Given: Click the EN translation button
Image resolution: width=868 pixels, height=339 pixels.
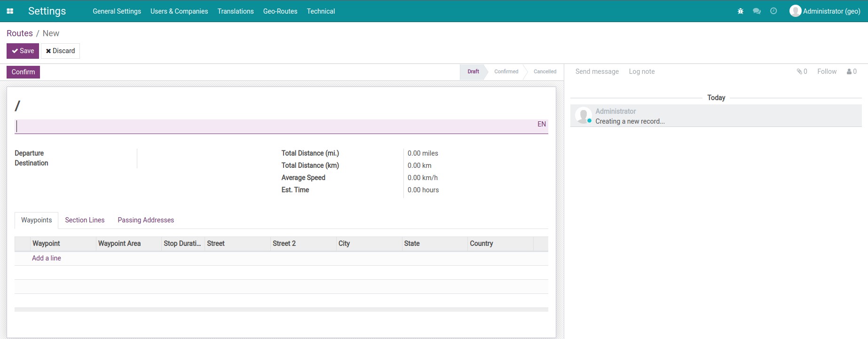Looking at the screenshot, I should click(542, 124).
